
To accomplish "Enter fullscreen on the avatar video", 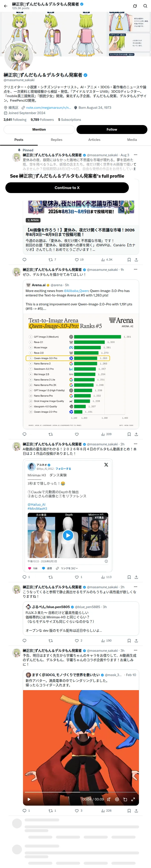I will [133, 799].
